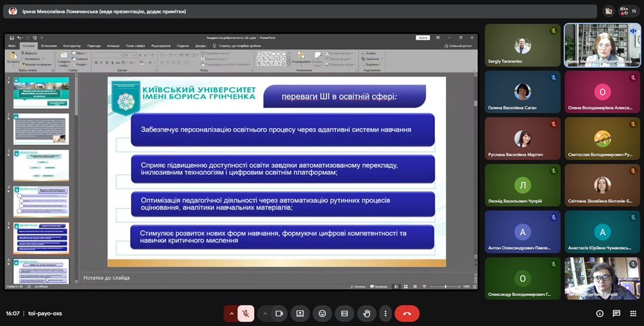This screenshot has height=326, width=644.
Task: Click Леонід Васильович Чупрій's tile
Action: pyautogui.click(x=522, y=185)
